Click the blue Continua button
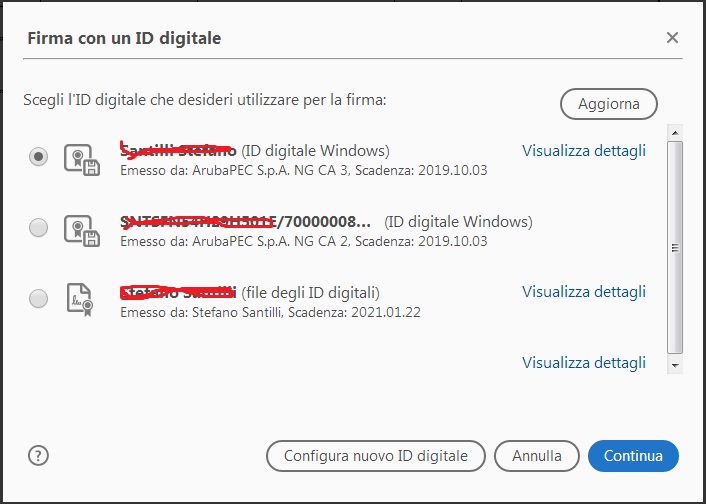 click(x=633, y=456)
